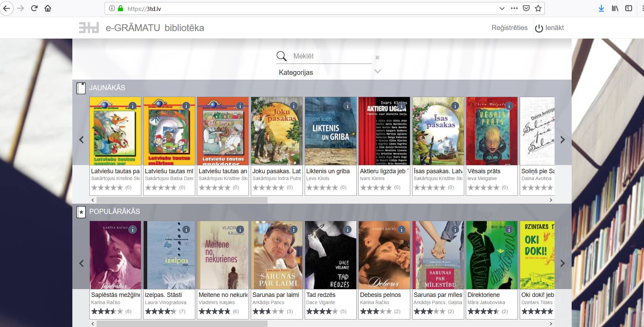
Task: Click author name Vladimirs Kaijaks
Action: pos(217,302)
